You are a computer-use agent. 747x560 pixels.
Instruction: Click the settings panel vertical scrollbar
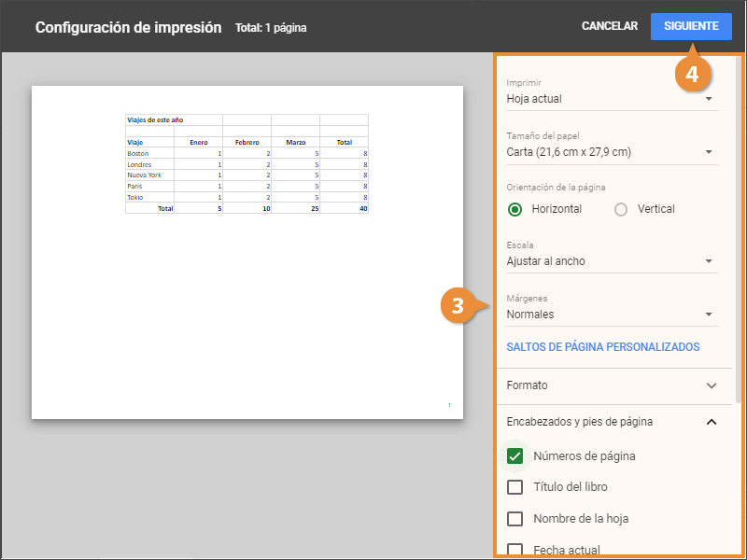pos(739,233)
